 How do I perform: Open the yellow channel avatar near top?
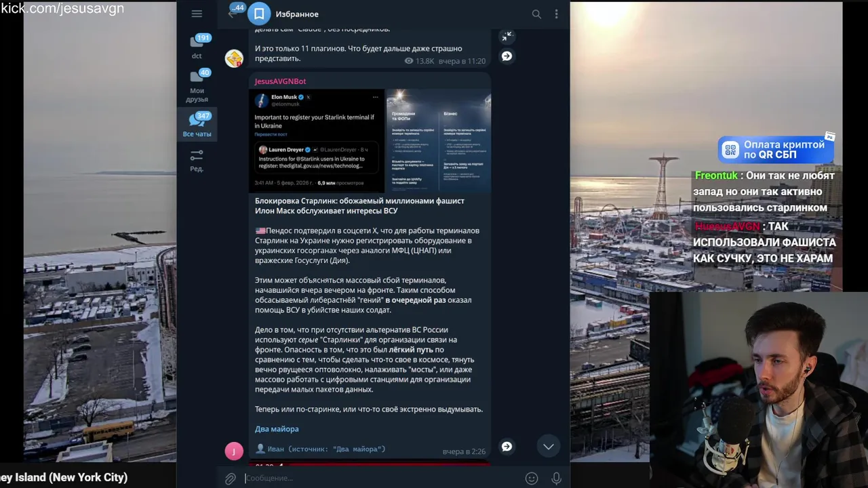[x=234, y=58]
